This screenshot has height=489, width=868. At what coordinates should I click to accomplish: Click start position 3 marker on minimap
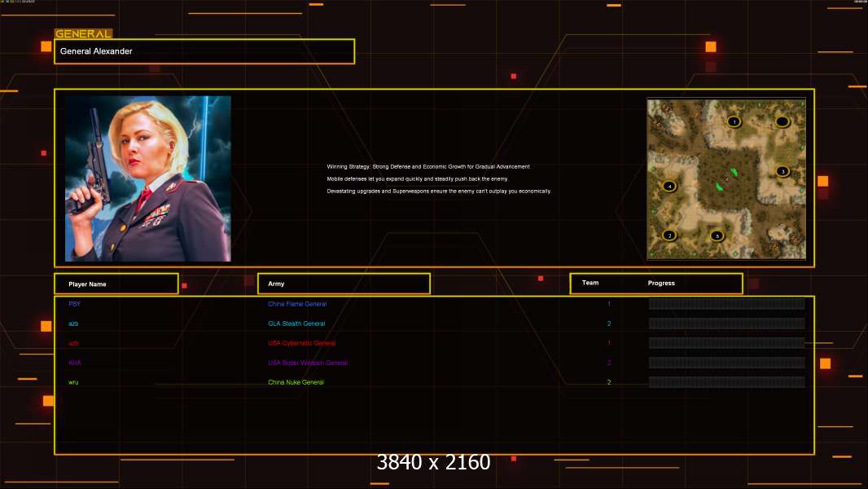(x=783, y=171)
